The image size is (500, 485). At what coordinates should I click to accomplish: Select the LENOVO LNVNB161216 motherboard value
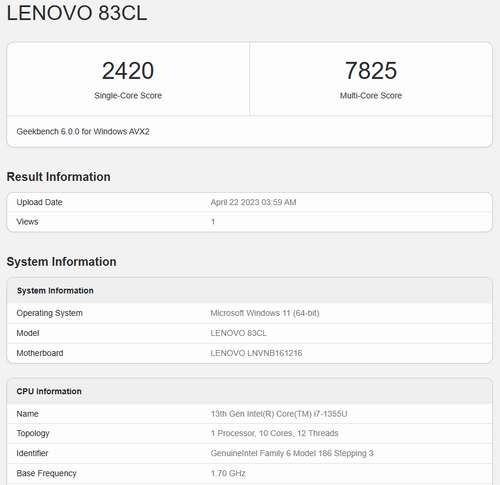(x=256, y=353)
